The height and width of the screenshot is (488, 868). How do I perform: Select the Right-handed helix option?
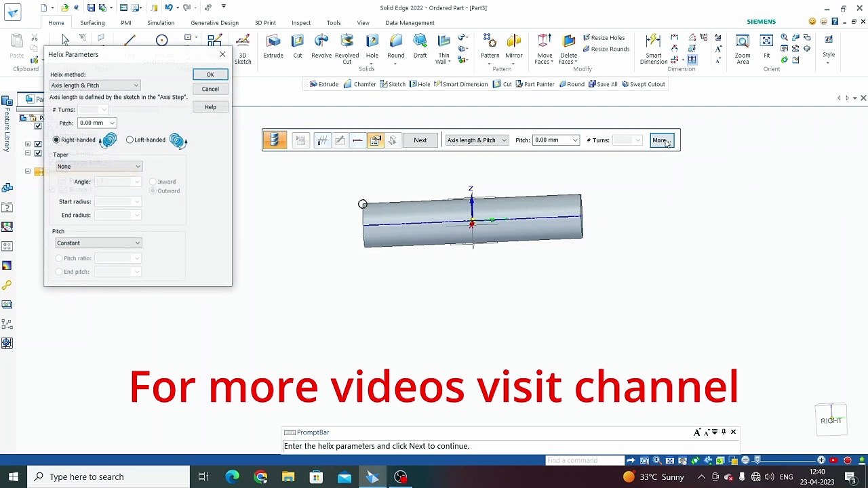[75, 140]
